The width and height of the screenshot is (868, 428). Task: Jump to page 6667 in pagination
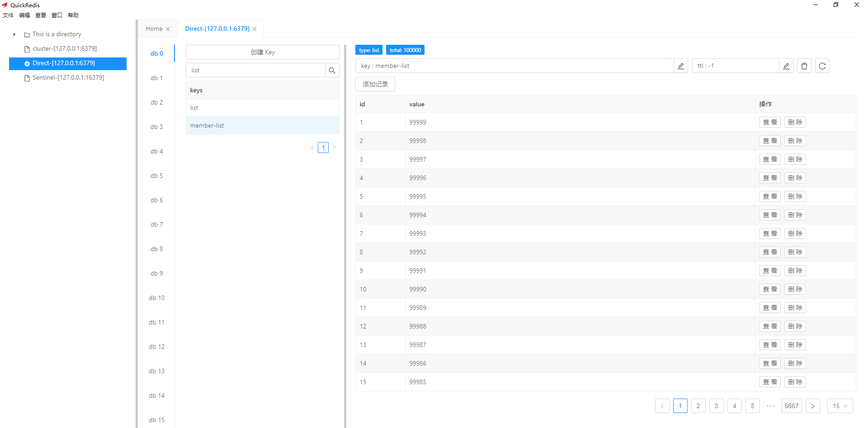coord(792,406)
